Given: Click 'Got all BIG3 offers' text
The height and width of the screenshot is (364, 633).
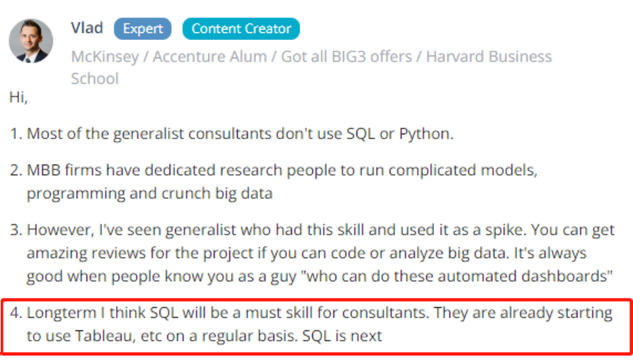Looking at the screenshot, I should pos(346,57).
